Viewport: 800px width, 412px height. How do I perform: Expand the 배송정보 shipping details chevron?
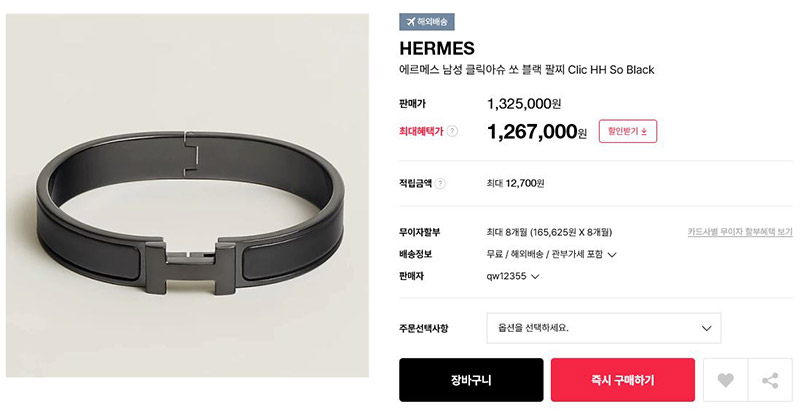(x=612, y=254)
